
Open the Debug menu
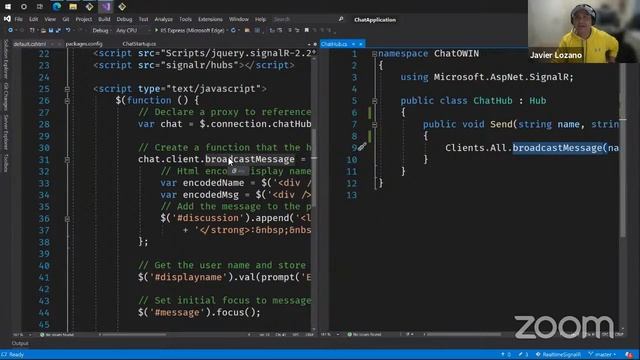click(x=124, y=19)
